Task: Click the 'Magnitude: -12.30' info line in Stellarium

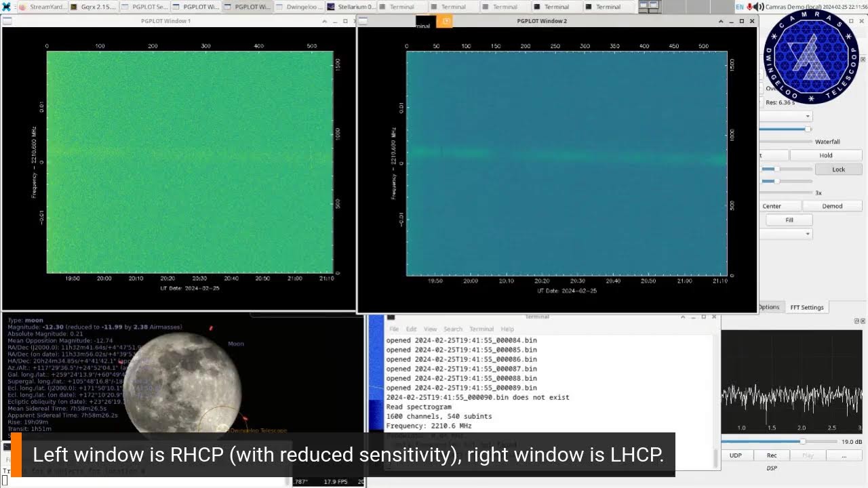Action: pyautogui.click(x=95, y=327)
